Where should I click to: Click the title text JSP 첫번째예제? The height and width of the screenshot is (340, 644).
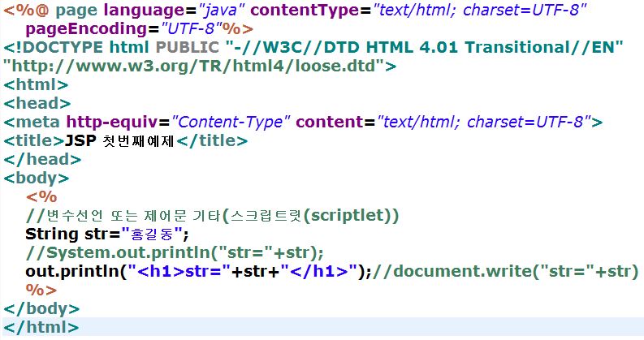[119, 141]
